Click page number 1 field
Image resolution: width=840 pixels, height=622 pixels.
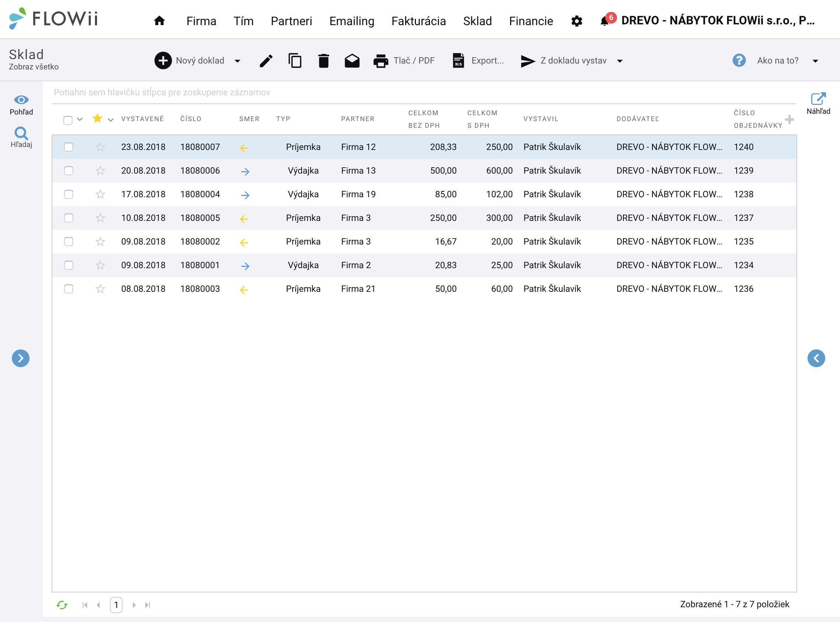(x=116, y=605)
